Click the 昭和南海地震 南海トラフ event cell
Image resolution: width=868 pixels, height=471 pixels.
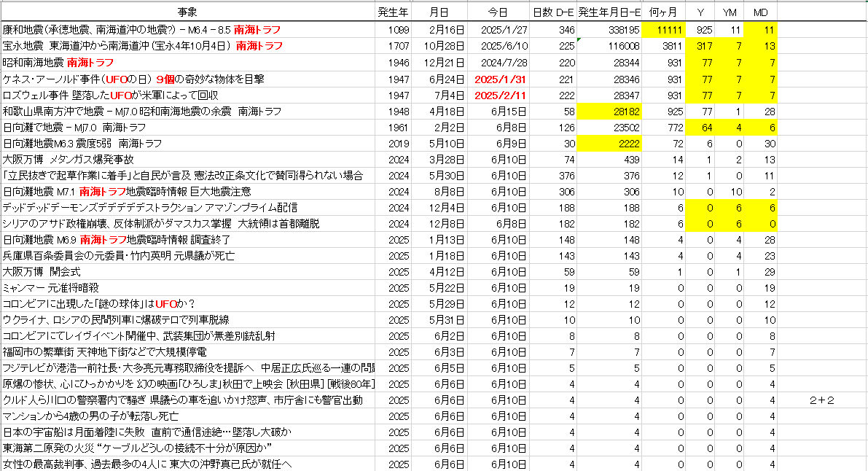tap(187, 63)
